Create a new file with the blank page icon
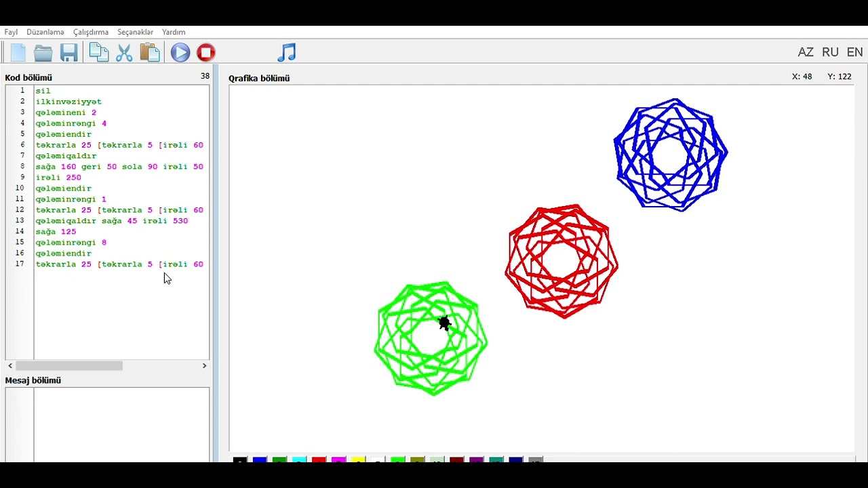 (x=18, y=52)
